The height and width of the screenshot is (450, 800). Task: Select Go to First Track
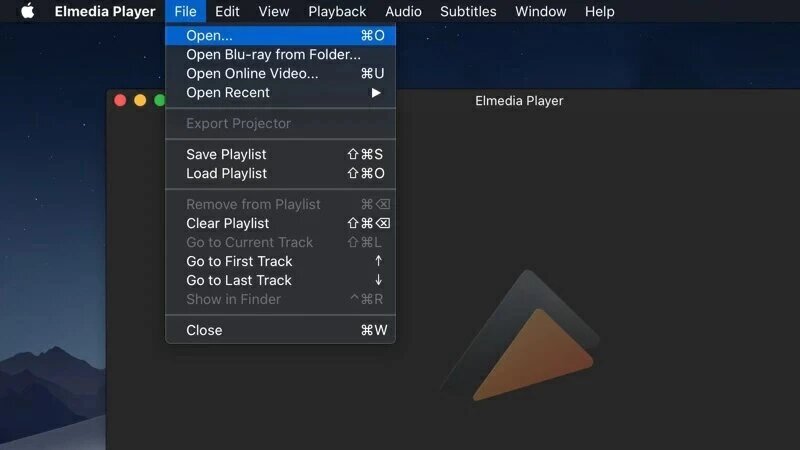(x=280, y=261)
